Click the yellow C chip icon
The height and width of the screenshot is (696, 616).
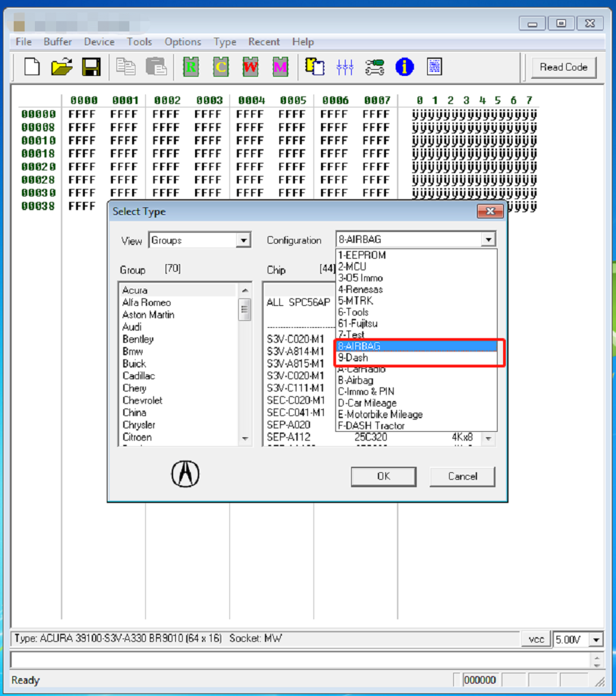pyautogui.click(x=220, y=67)
